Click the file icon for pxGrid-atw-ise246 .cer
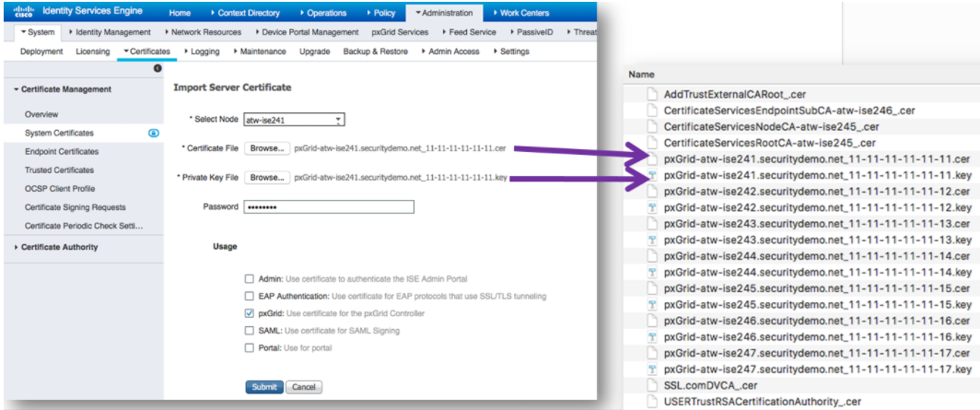This screenshot has height=410, width=980. point(652,321)
